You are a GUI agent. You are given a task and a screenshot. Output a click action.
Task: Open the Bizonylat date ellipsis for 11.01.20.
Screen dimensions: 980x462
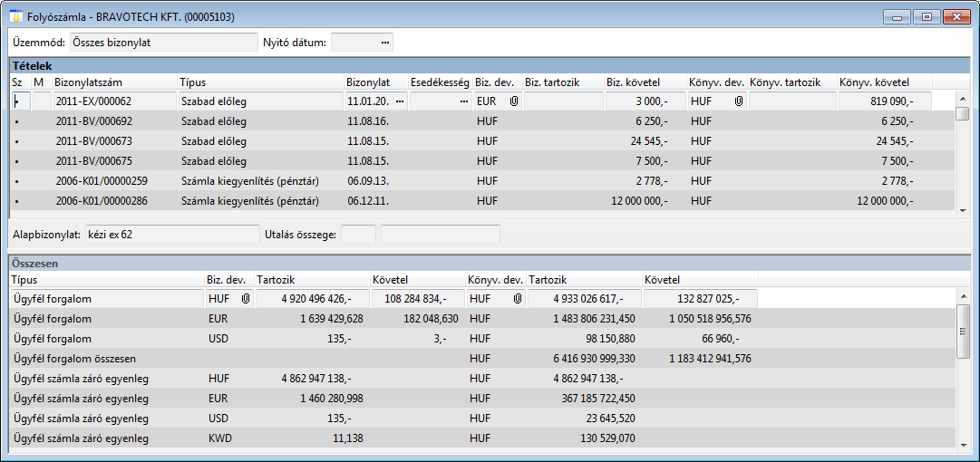pyautogui.click(x=400, y=101)
